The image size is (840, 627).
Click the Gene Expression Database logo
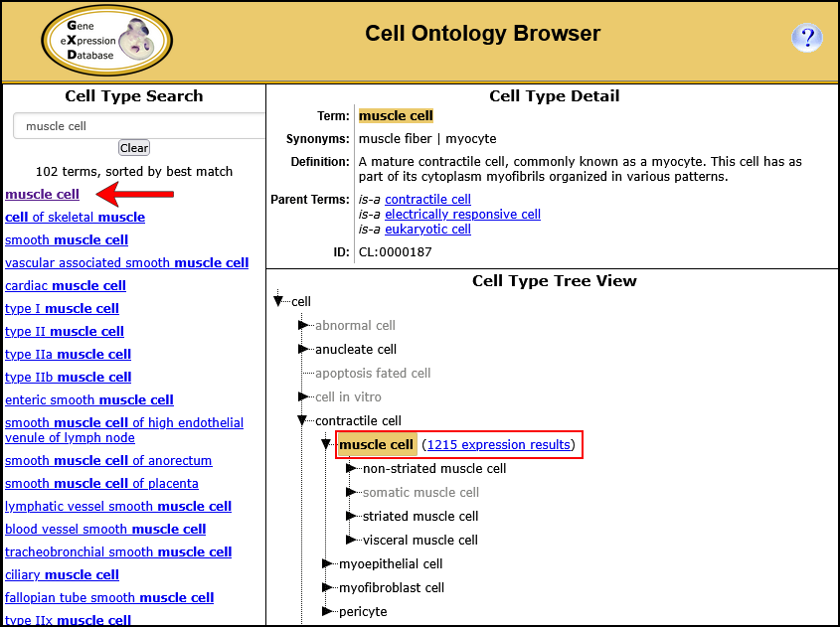coord(106,40)
